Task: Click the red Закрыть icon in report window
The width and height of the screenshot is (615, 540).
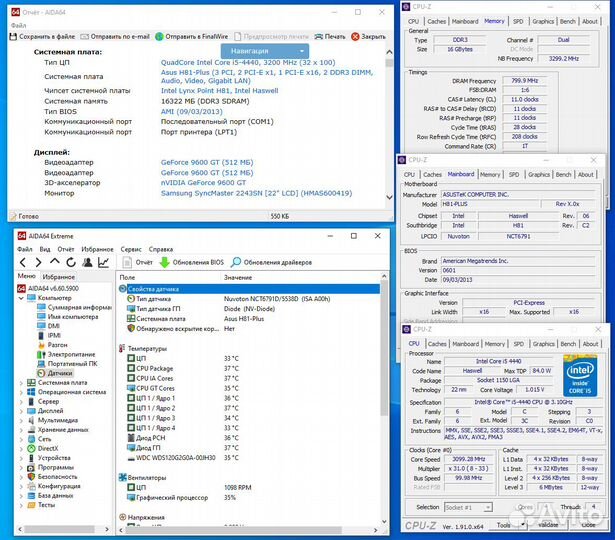Action: (355, 36)
